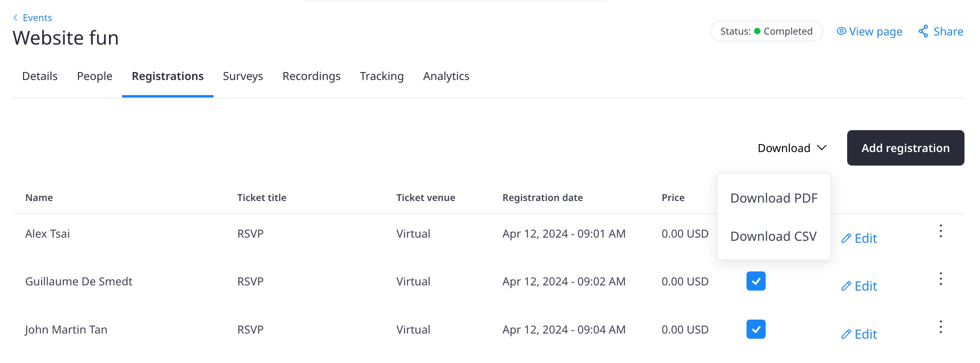Click the Completed status badge
The image size is (980, 363).
pyautogui.click(x=766, y=31)
